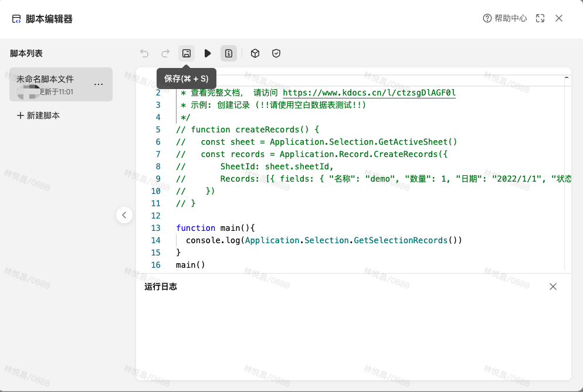Run the script with the play icon
Screen dimensions: 583x392
[x=208, y=53]
